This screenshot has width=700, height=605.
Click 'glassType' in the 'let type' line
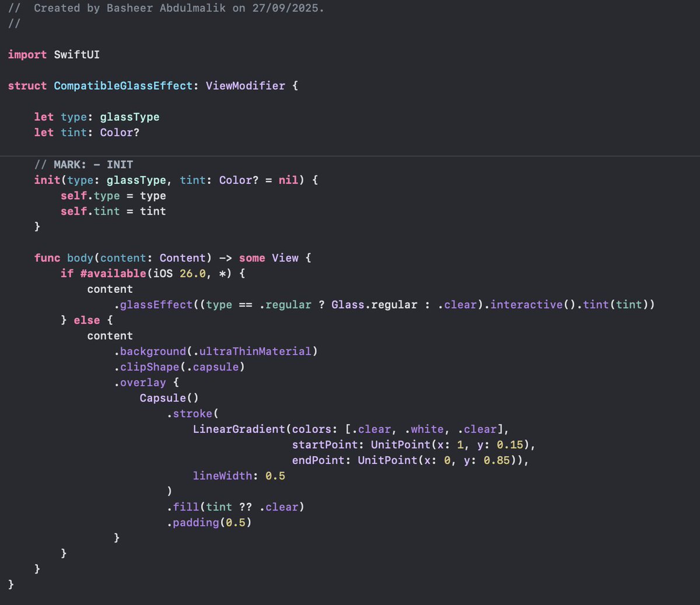coord(129,117)
